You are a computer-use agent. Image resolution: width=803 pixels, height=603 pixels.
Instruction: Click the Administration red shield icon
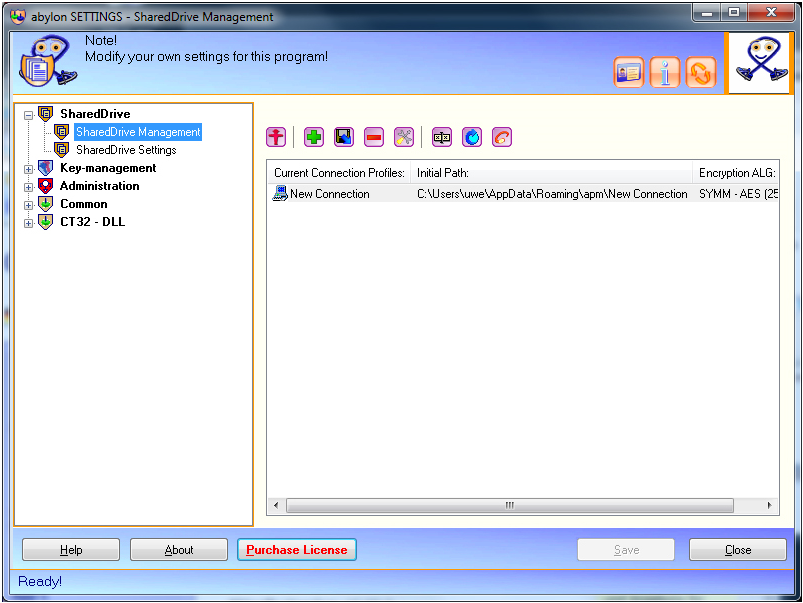46,185
